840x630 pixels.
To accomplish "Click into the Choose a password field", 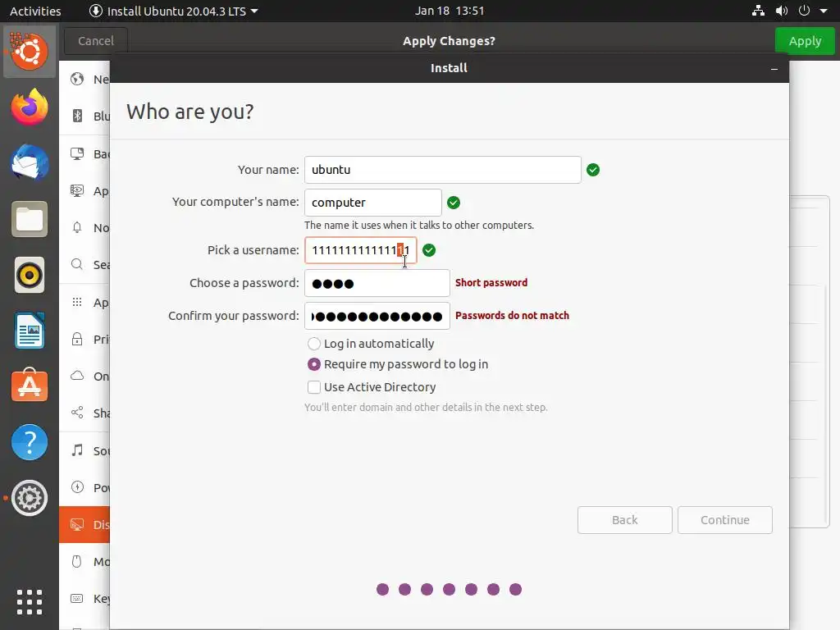I will pyautogui.click(x=377, y=283).
